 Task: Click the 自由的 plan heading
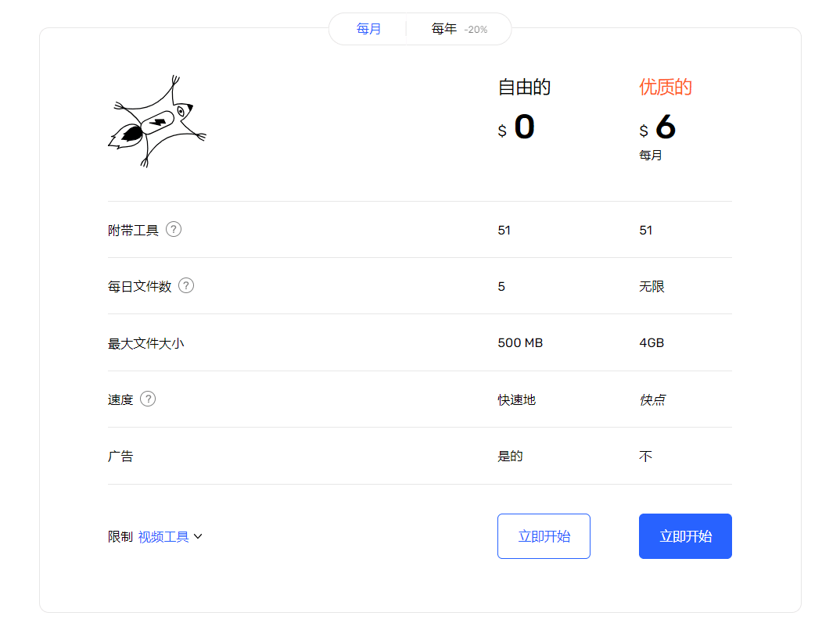tap(522, 87)
